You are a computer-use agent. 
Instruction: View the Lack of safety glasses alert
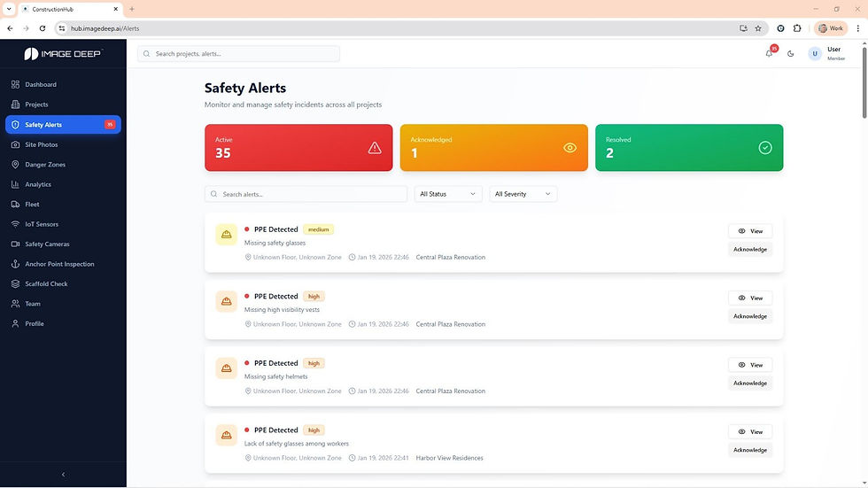[x=750, y=432]
